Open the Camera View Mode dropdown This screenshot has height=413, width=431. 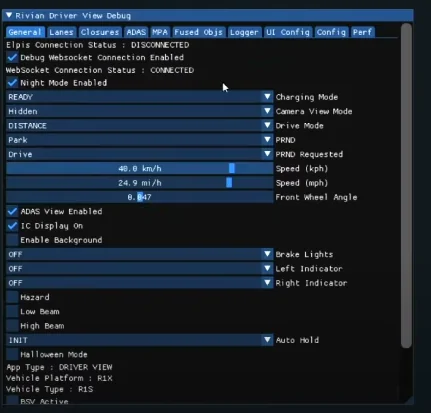(x=140, y=111)
